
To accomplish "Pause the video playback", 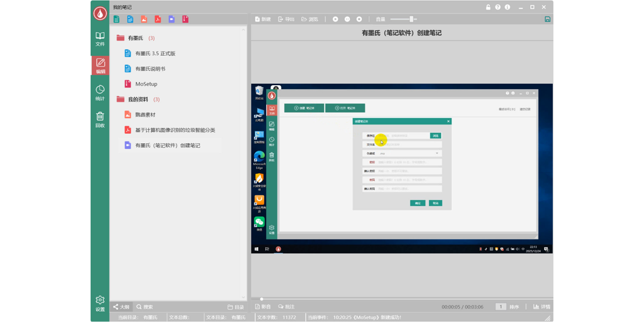I will (x=347, y=19).
